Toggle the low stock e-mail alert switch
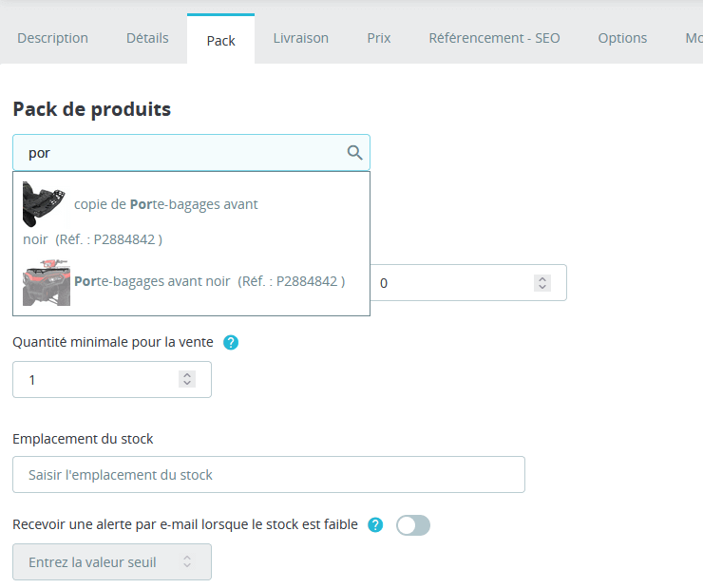 click(413, 525)
